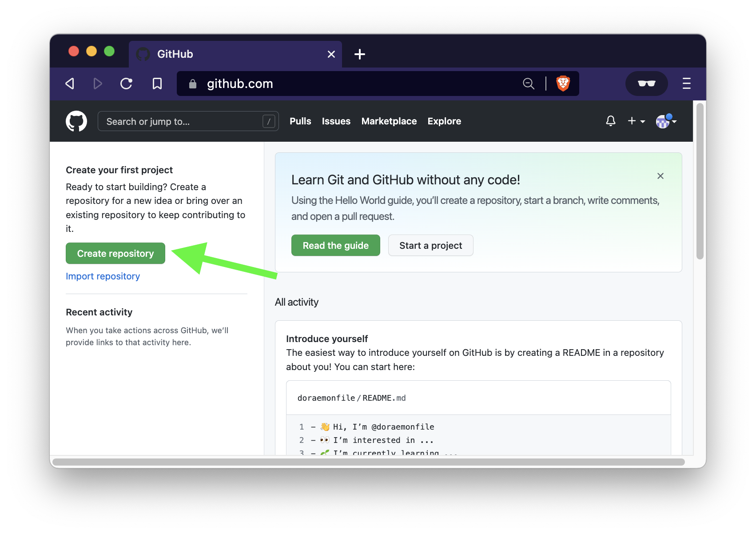756x534 pixels.
Task: Navigate forward in browser history
Action: click(x=98, y=84)
